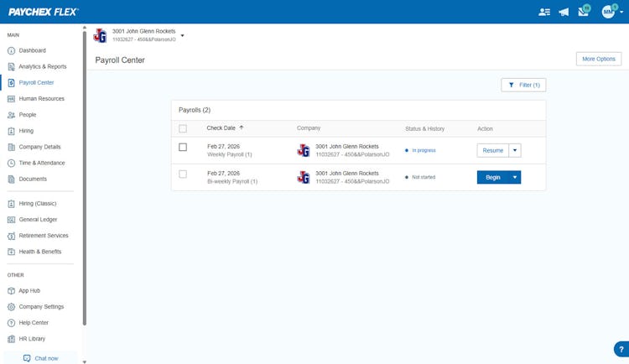Open Analytics & Reports menu item
This screenshot has height=364, width=629.
pyautogui.click(x=43, y=66)
